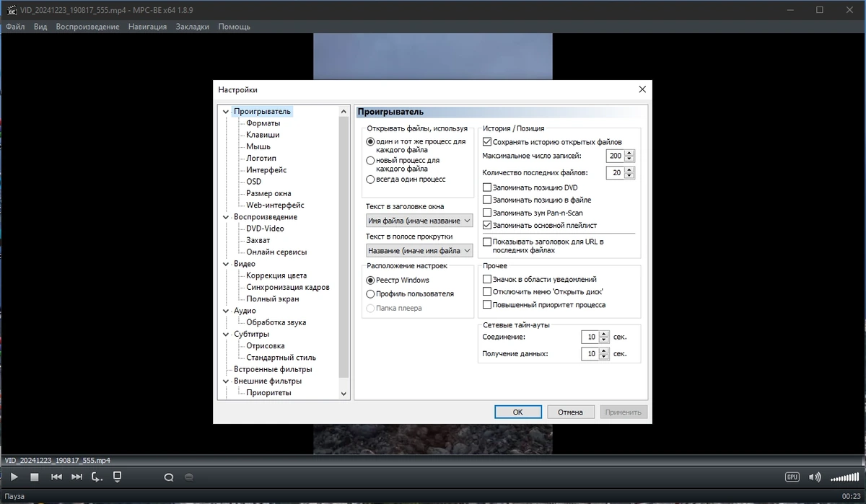Select 'новый процесс для каждого файла' radio
The height and width of the screenshot is (504, 866).
(371, 161)
